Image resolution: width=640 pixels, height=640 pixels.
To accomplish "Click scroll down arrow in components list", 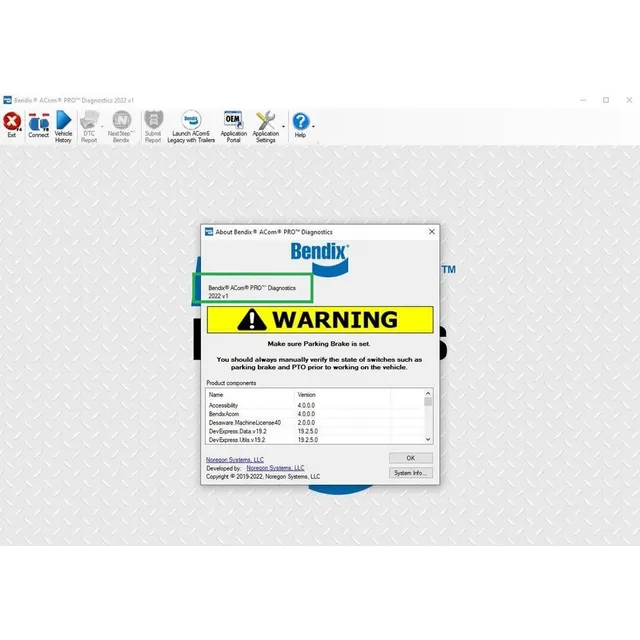I will coord(428,439).
